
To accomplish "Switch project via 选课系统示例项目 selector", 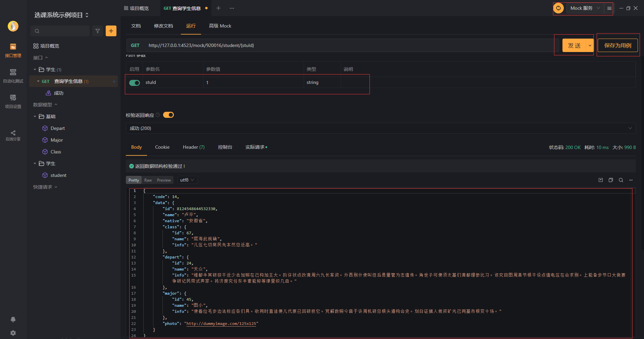I will point(61,15).
